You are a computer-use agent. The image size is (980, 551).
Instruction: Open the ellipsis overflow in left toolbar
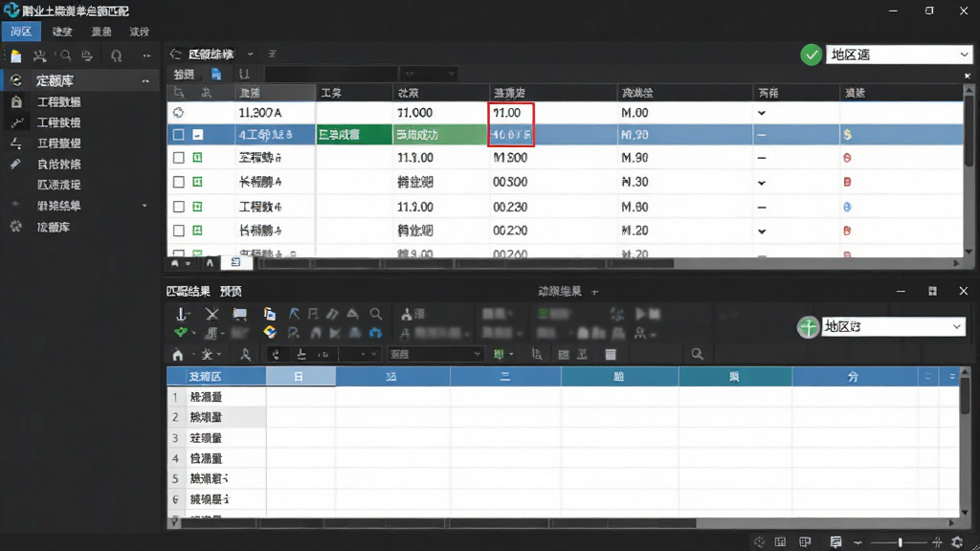point(146,56)
